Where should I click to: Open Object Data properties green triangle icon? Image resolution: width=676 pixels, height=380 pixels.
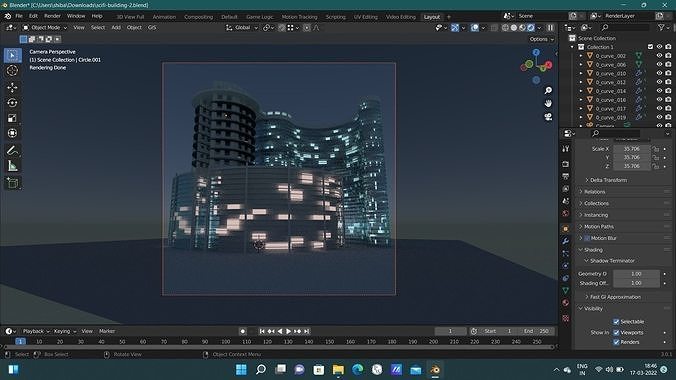(x=566, y=291)
